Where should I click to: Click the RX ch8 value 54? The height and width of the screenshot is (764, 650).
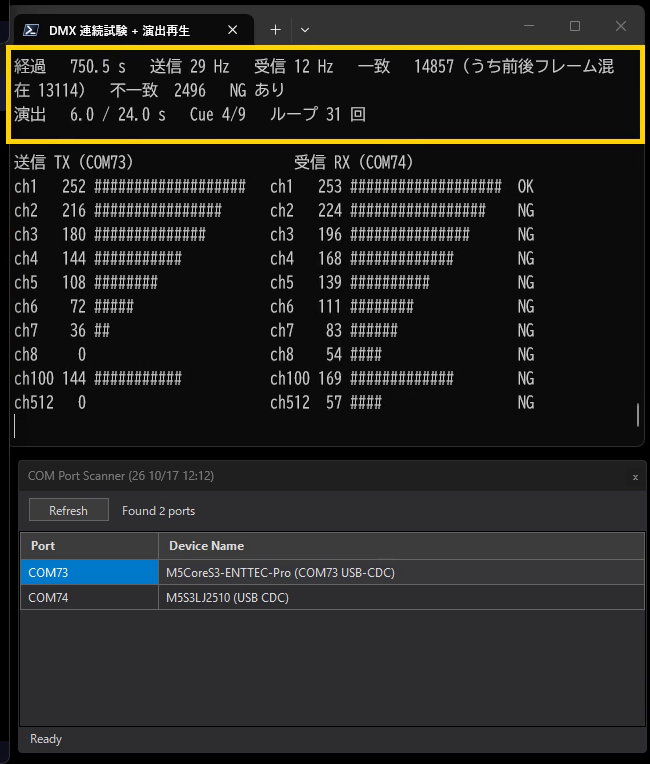(x=334, y=354)
